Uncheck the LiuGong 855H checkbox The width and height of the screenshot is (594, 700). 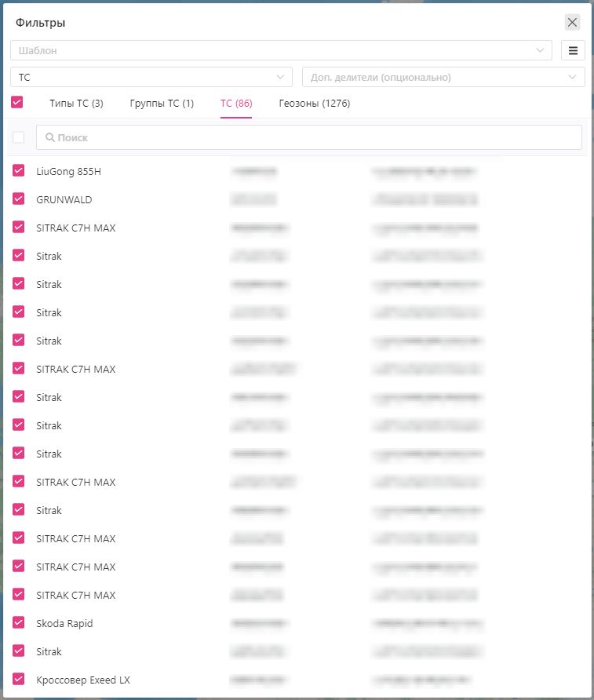pyautogui.click(x=18, y=170)
